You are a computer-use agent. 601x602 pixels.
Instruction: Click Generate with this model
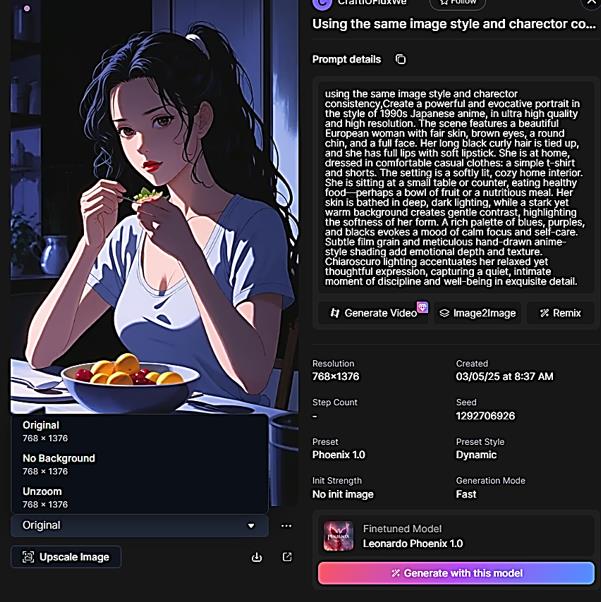456,573
